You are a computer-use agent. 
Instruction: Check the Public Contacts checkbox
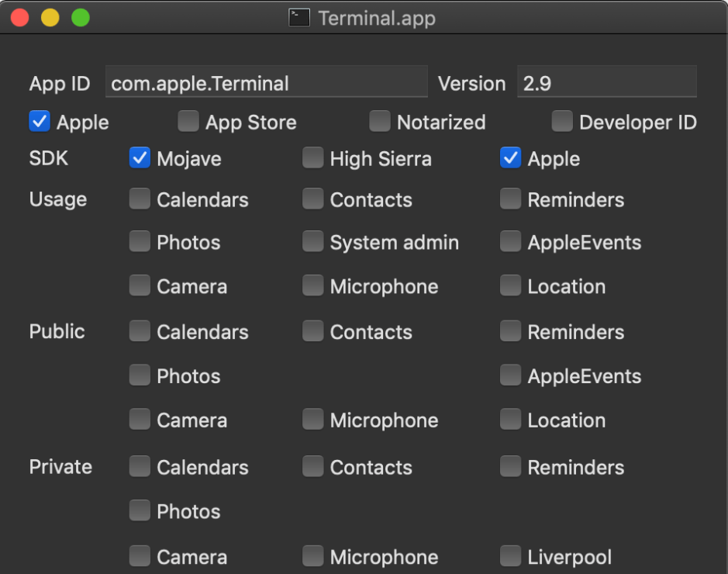point(312,332)
